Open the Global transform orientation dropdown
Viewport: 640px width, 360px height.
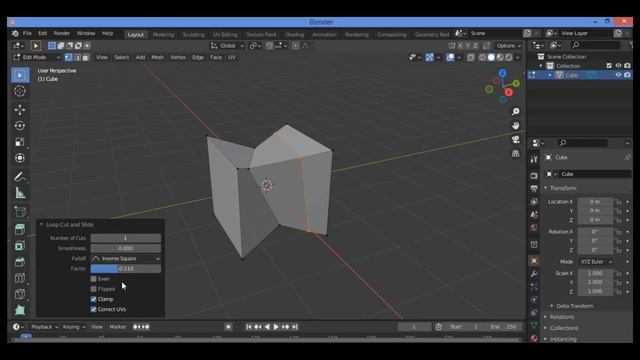pos(227,46)
